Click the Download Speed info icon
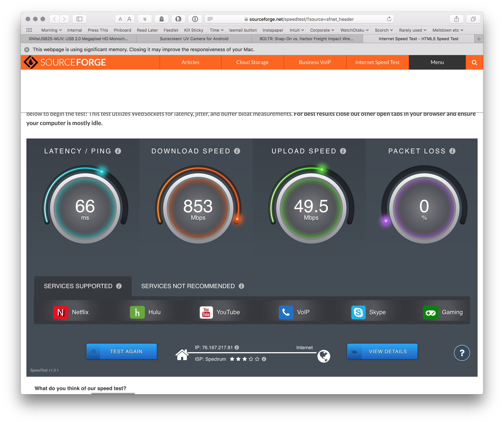This screenshot has width=504, height=424. 237,151
